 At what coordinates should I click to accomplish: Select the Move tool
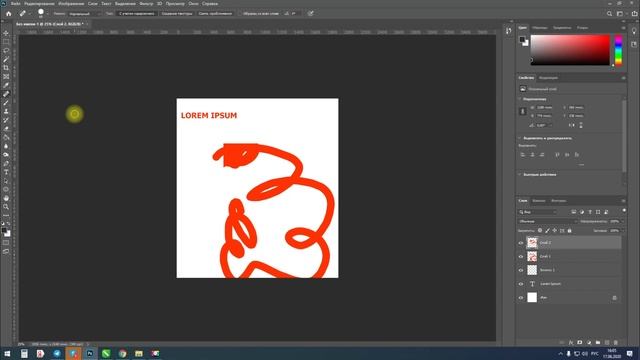(x=6, y=33)
